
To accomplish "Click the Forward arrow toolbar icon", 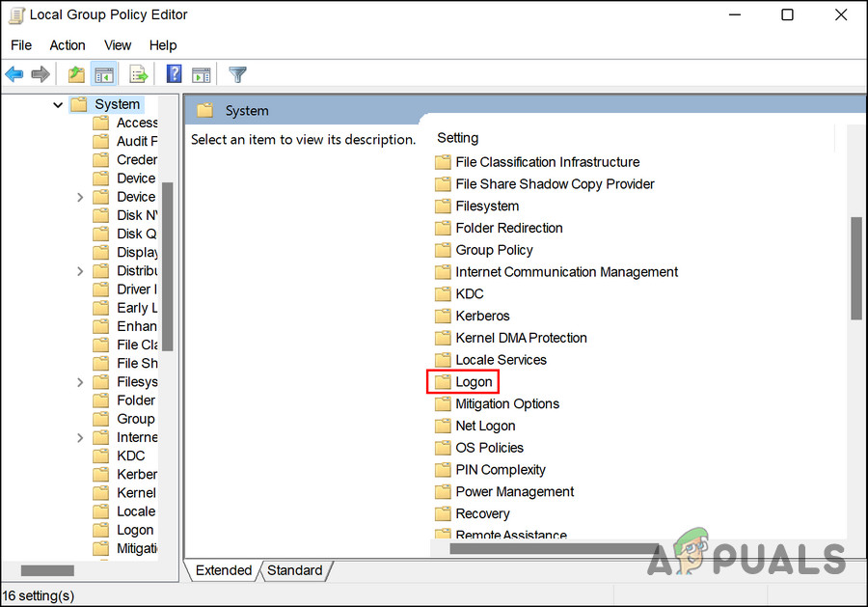I will click(41, 73).
